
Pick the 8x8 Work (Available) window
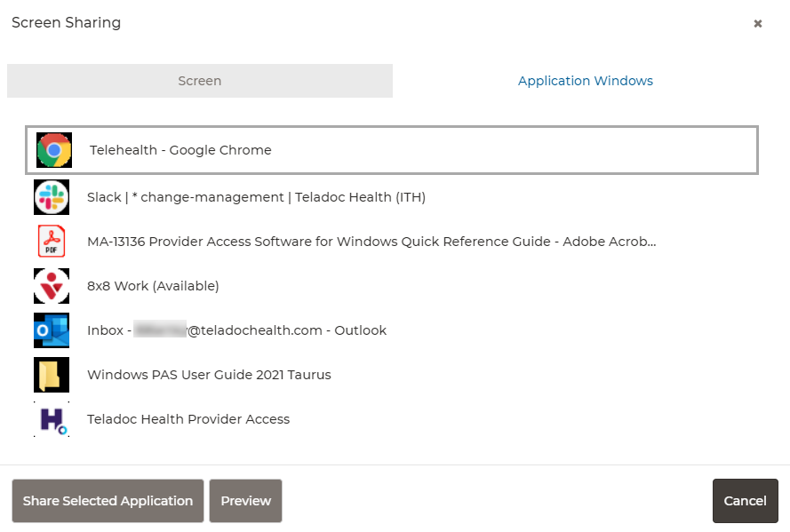(x=153, y=286)
